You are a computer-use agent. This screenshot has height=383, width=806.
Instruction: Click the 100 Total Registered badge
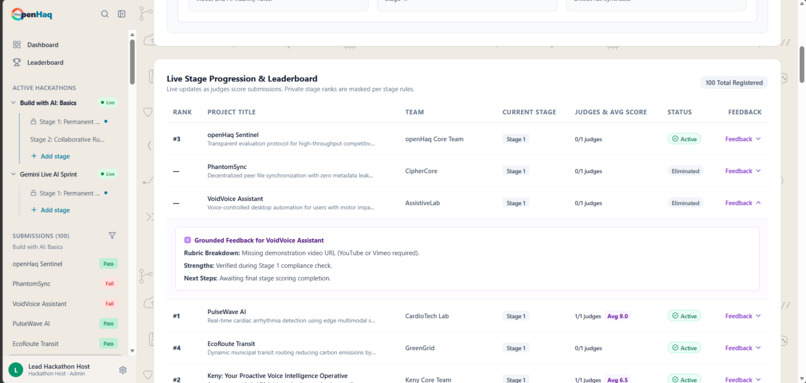734,83
